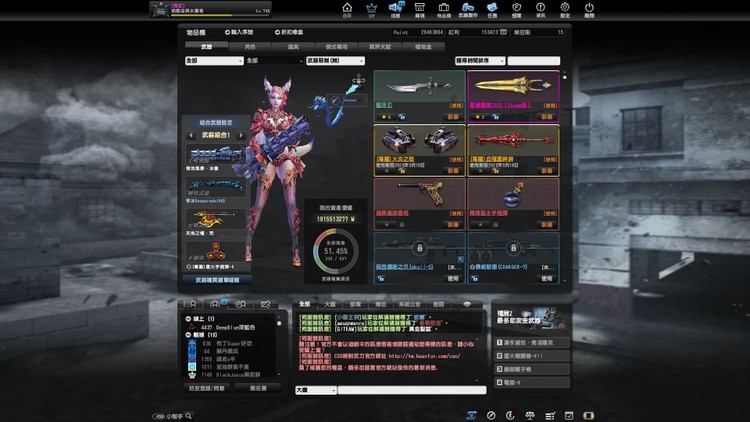750x422 pixels.
Task: Equip the first knife weapon card
Action: pos(453,117)
